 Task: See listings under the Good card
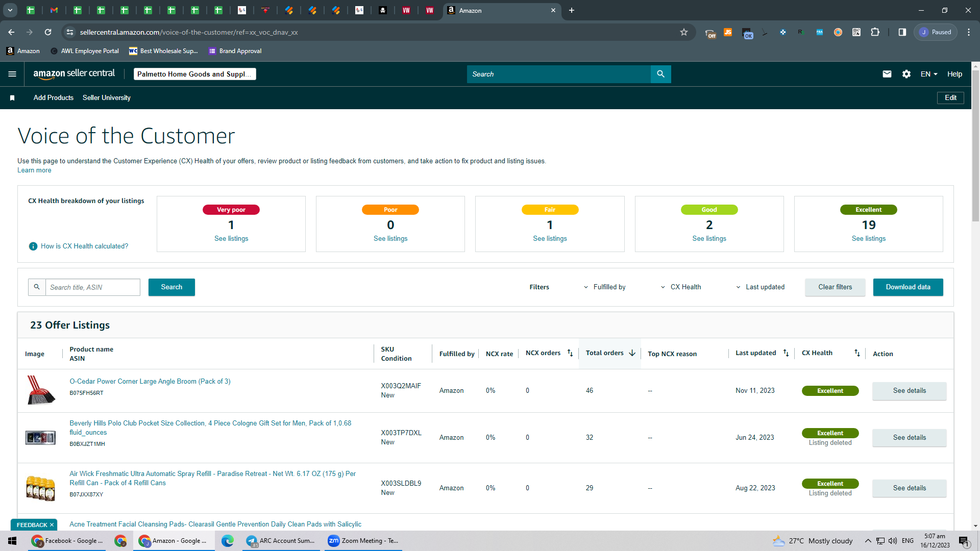[709, 239]
